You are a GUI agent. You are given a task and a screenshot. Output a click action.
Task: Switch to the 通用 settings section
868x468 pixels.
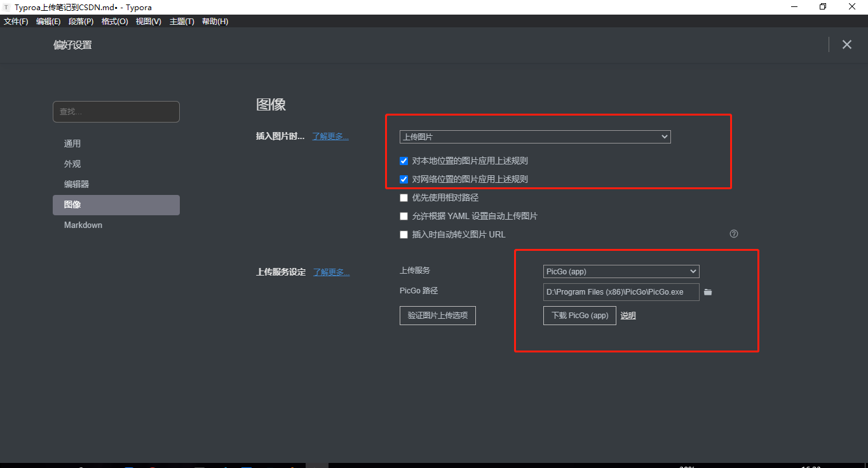click(x=72, y=143)
